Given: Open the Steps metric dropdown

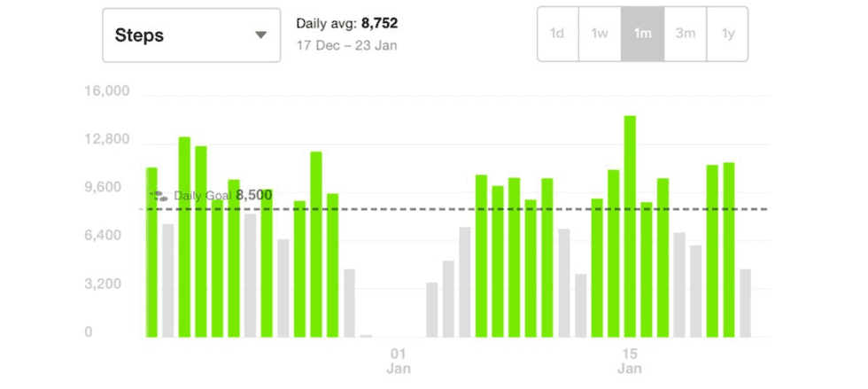Looking at the screenshot, I should click(x=190, y=35).
